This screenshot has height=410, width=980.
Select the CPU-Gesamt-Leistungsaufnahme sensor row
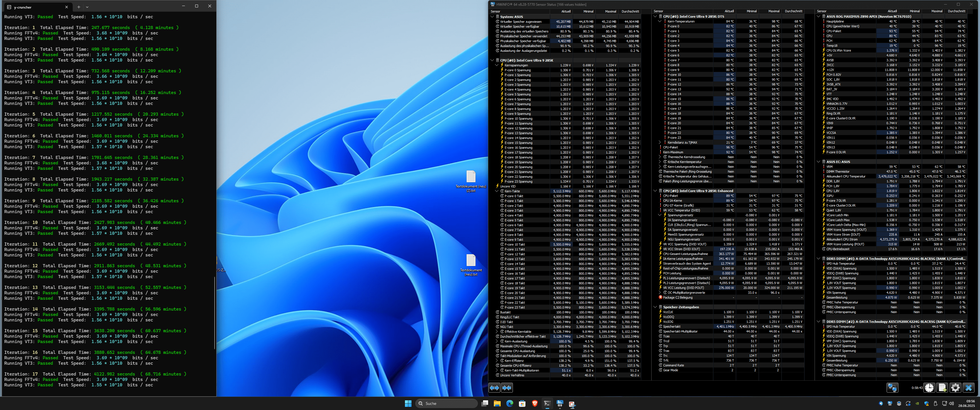coord(731,254)
